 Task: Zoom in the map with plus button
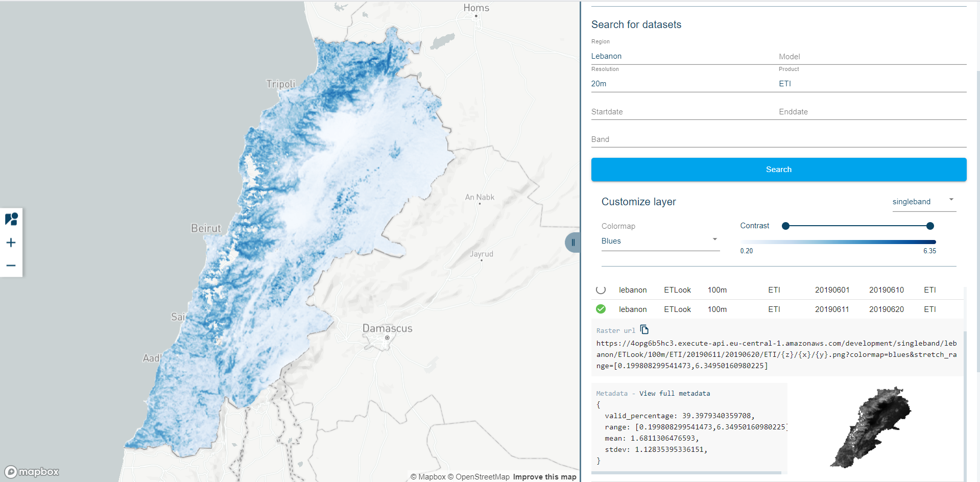point(11,243)
